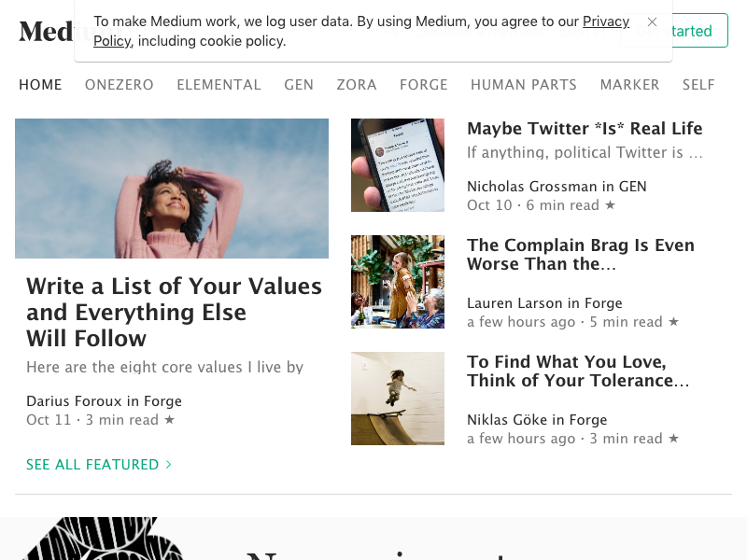Dismiss the cookie notice with the X
The image size is (747, 560).
(652, 21)
